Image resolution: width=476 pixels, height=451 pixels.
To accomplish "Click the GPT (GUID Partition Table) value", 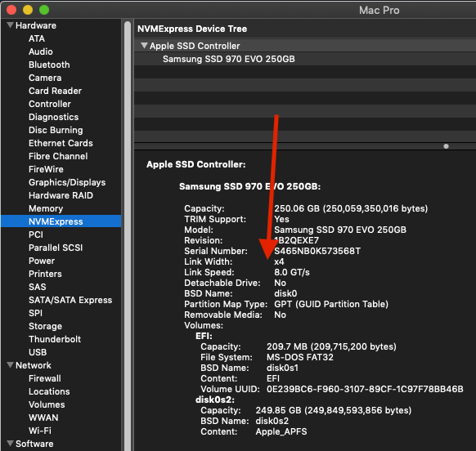I will click(x=331, y=304).
